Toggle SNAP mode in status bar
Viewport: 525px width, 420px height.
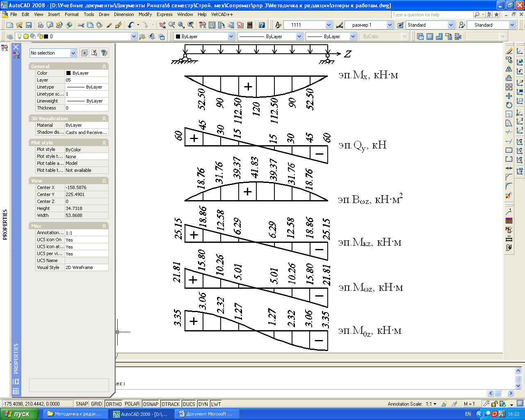pyautogui.click(x=82, y=404)
